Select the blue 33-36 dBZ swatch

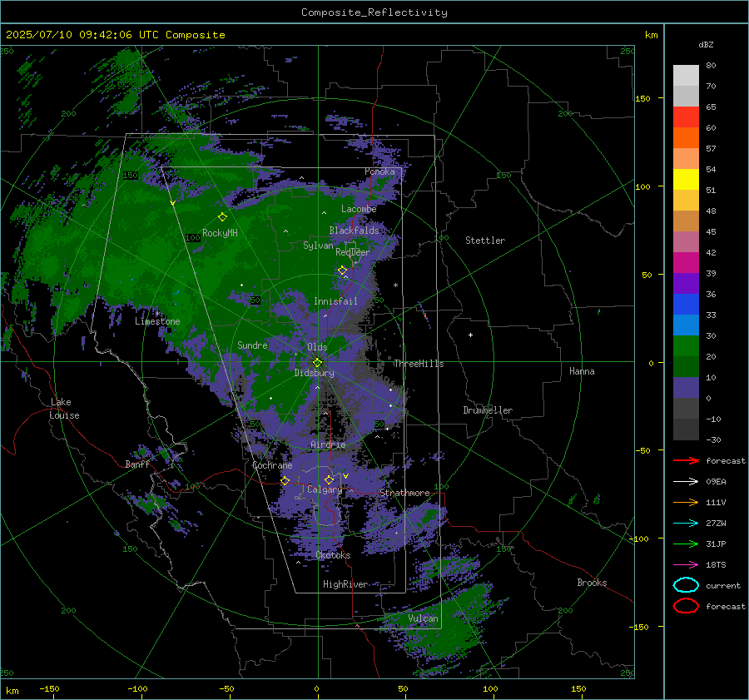(686, 305)
